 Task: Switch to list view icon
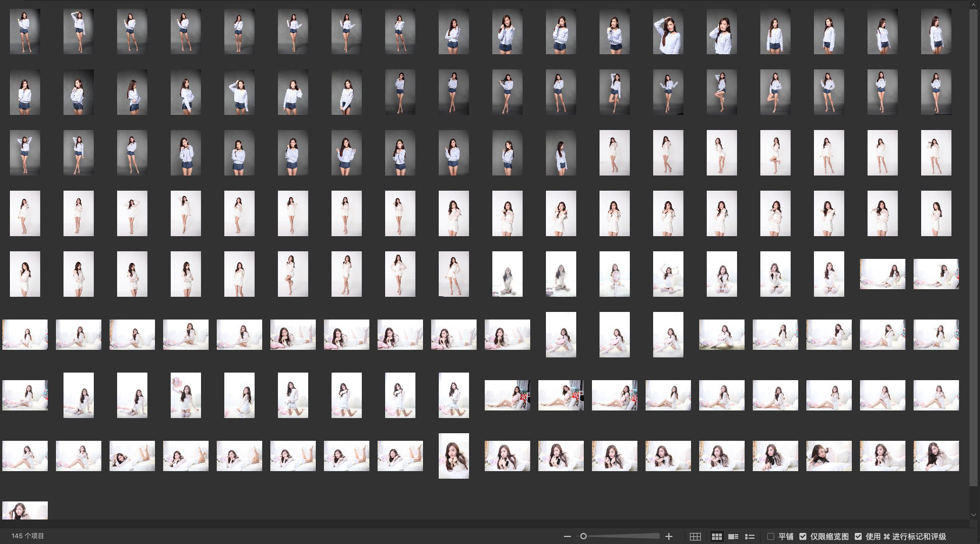(x=750, y=536)
